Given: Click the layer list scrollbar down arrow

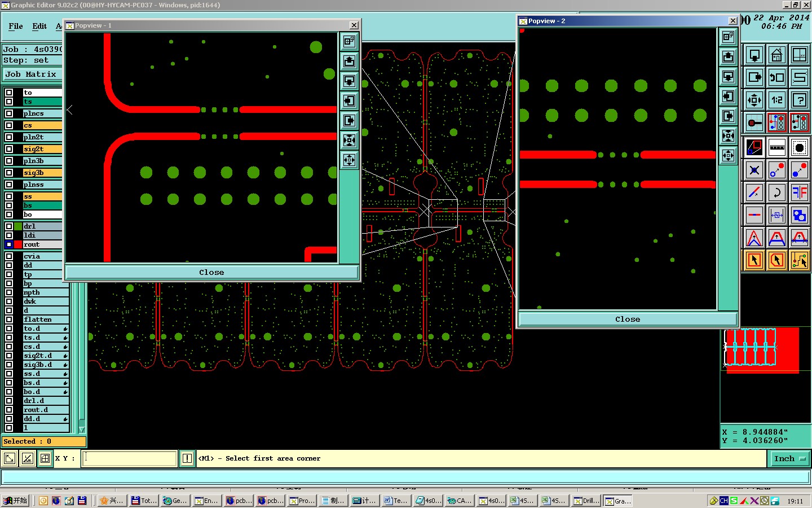Looking at the screenshot, I should tap(82, 430).
